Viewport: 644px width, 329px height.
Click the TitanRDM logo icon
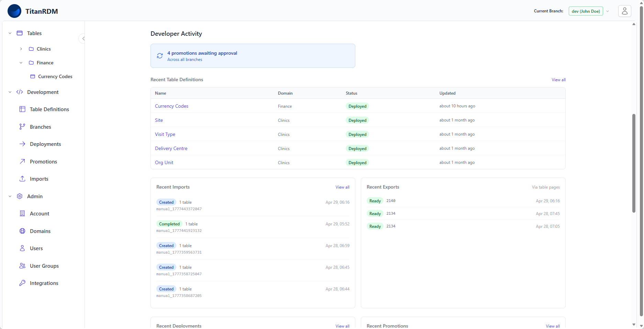click(x=14, y=11)
